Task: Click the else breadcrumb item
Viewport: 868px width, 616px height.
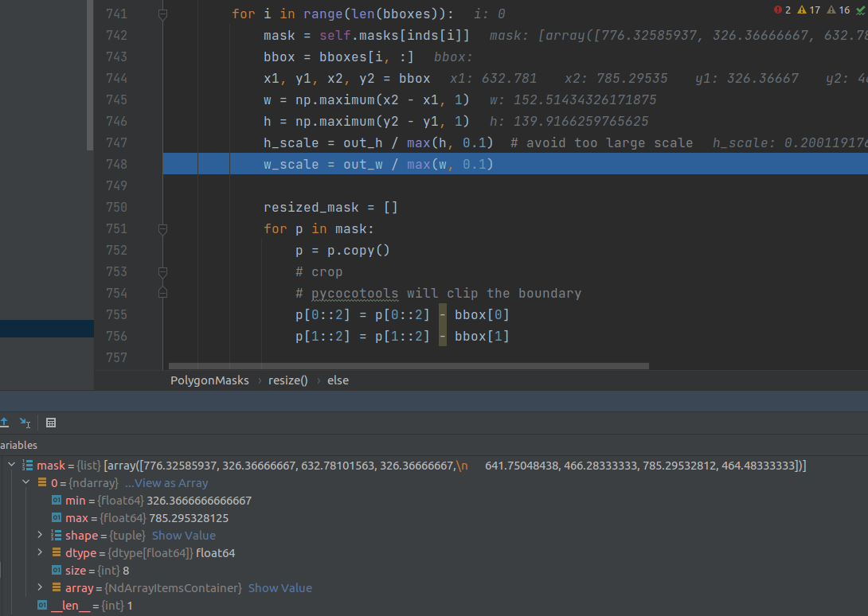Action: coord(338,380)
